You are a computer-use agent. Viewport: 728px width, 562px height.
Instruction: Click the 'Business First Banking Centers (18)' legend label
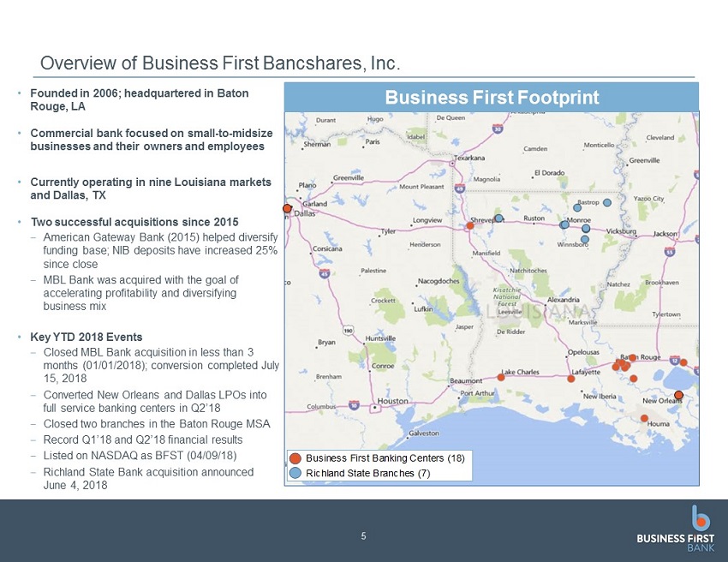[385, 458]
